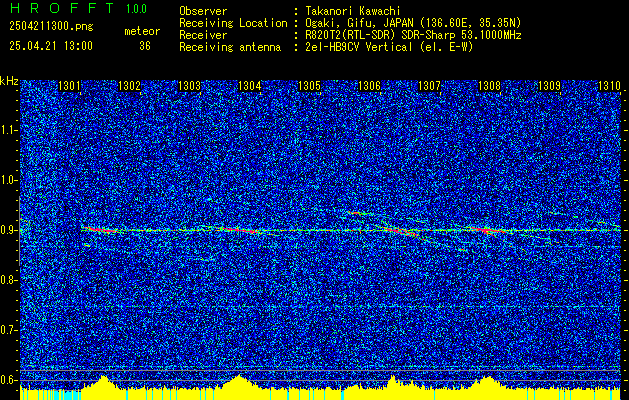Click the Receiving Location label
Image resolution: width=629 pixels, height=400 pixels.
point(233,23)
